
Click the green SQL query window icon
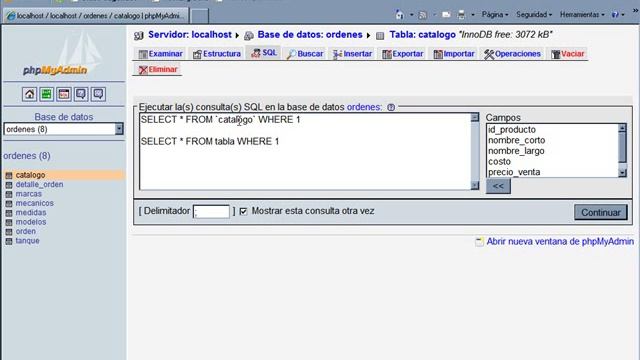coord(47,94)
